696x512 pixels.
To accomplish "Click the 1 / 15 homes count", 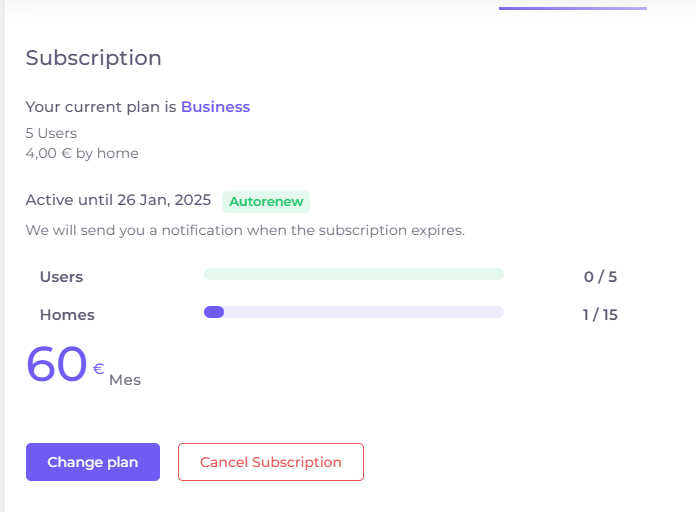I will (x=600, y=315).
